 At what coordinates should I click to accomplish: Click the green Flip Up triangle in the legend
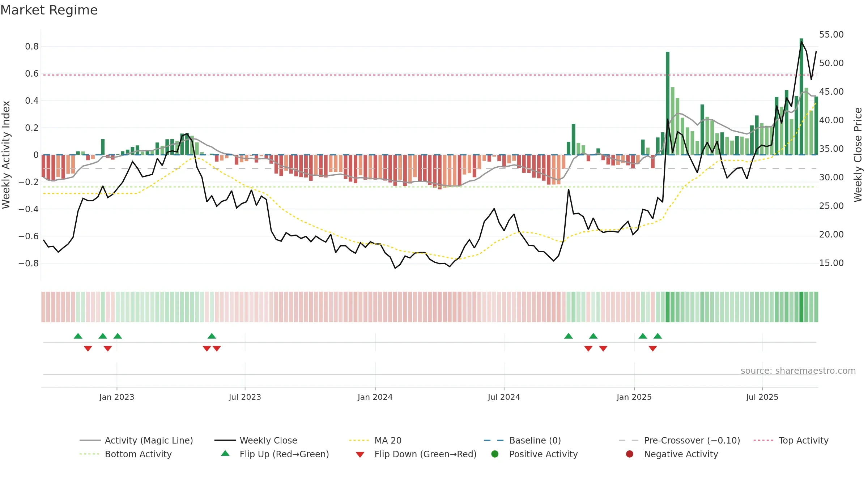pyautogui.click(x=225, y=453)
